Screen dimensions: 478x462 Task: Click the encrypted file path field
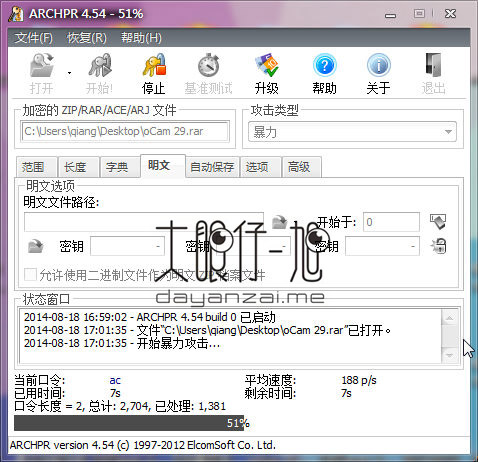(125, 131)
